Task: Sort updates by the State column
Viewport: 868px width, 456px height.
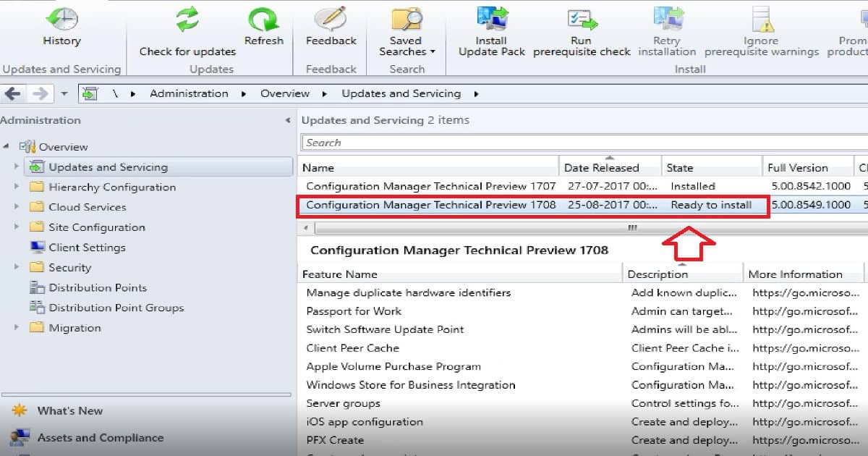Action: [711, 167]
